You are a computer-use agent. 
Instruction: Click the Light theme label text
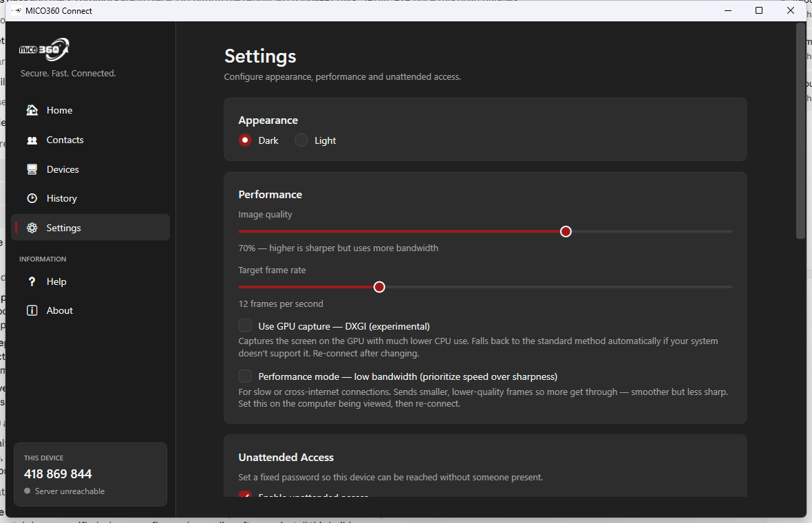(325, 141)
